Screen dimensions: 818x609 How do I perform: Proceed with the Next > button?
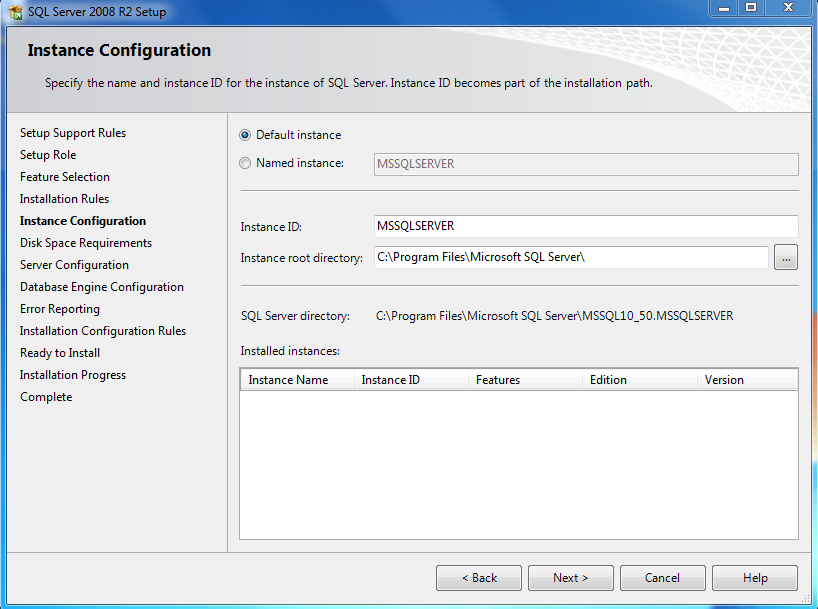pyautogui.click(x=571, y=578)
